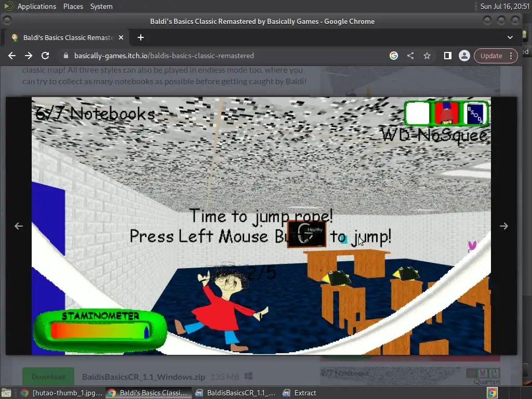The width and height of the screenshot is (532, 399).
Task: Click the Chrome icon in the taskbar tray
Action: [x=493, y=393]
